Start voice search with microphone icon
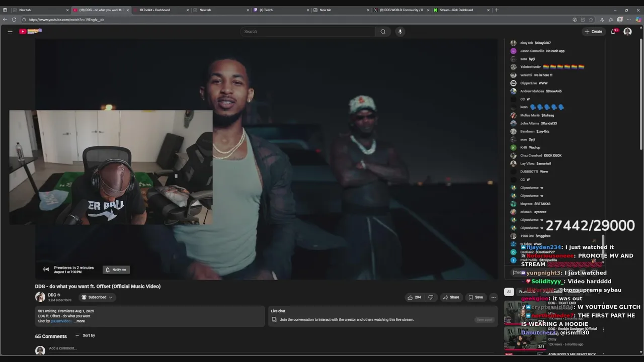The image size is (644, 362). pyautogui.click(x=400, y=31)
